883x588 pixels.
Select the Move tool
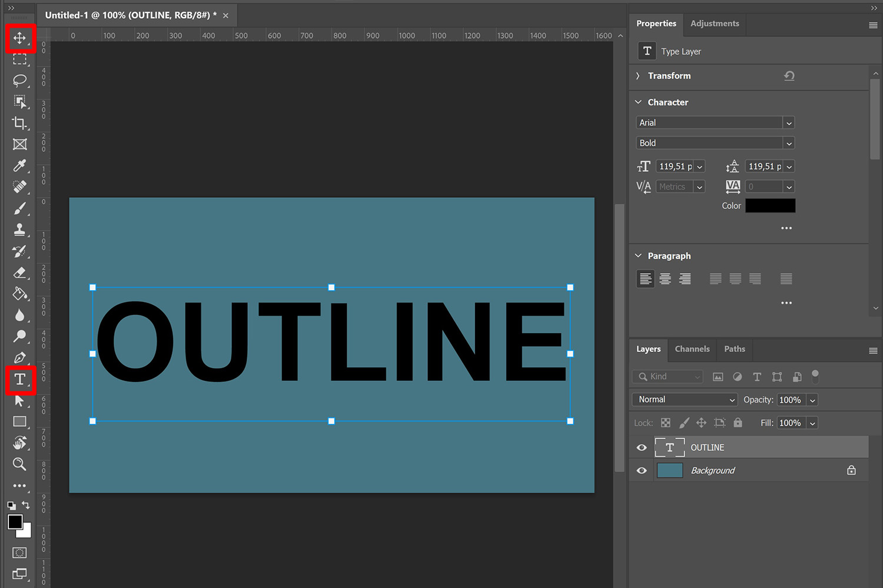click(20, 39)
